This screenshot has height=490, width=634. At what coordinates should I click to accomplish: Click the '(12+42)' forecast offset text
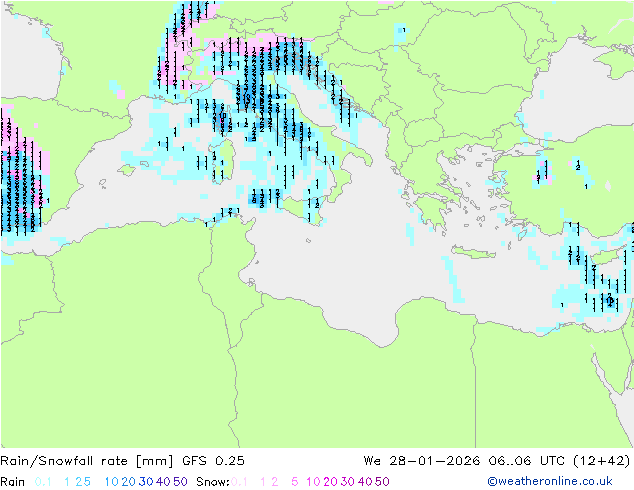tap(602, 460)
